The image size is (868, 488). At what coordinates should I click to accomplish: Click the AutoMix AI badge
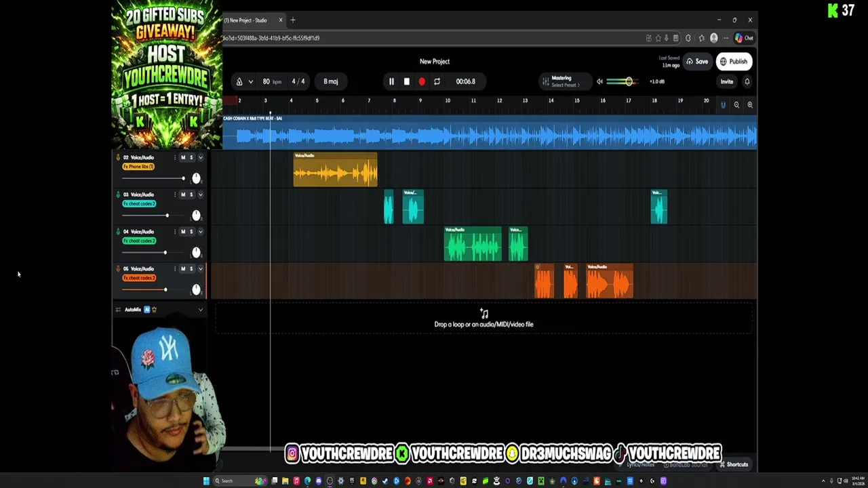pyautogui.click(x=146, y=310)
